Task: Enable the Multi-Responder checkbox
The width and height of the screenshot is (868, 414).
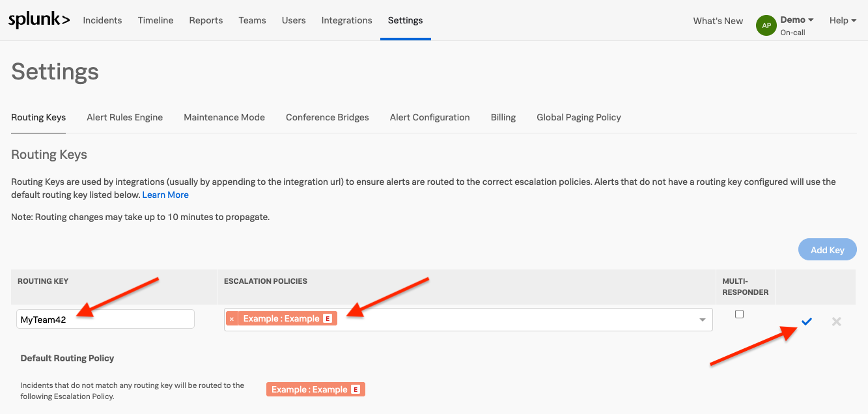Action: 739,314
